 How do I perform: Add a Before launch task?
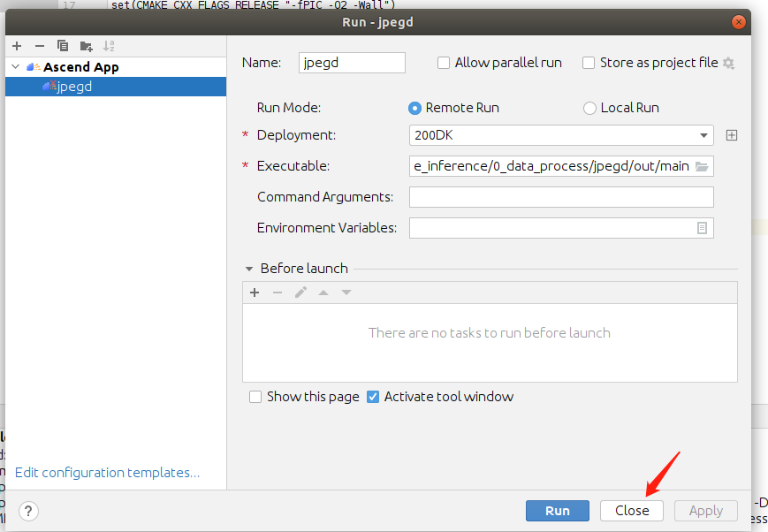tap(255, 293)
